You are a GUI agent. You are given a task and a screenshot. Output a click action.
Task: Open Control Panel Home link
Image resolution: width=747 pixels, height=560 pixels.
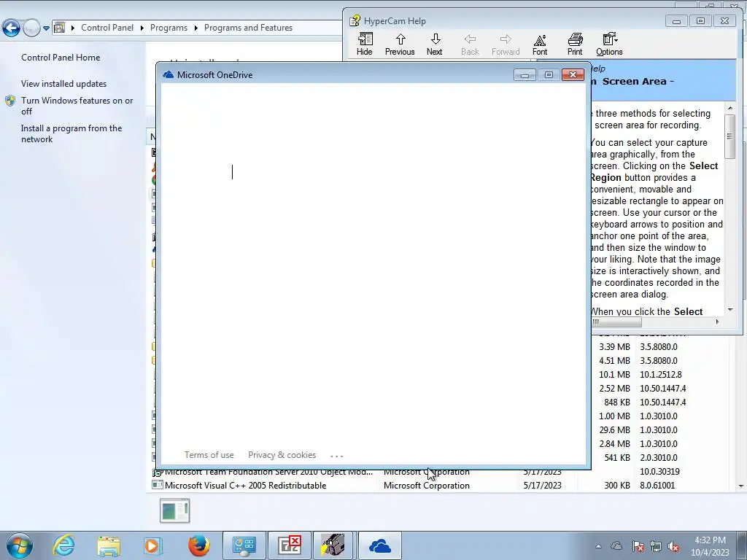[x=61, y=57]
